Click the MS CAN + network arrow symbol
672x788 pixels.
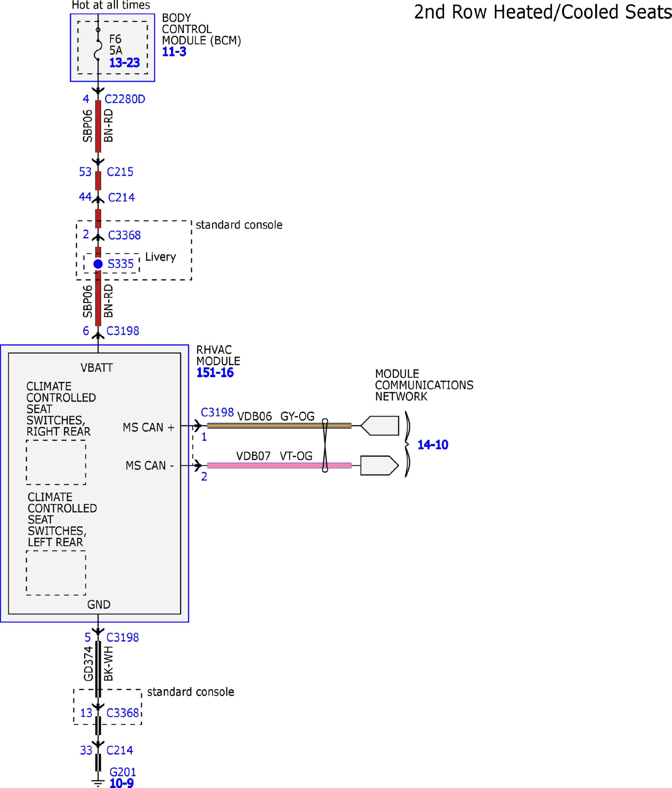[x=380, y=426]
